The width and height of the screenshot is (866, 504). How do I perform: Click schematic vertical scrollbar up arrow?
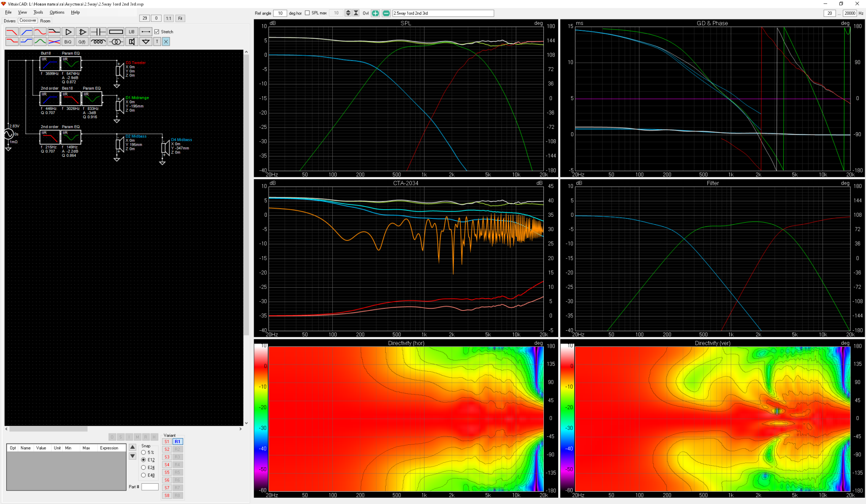point(246,52)
